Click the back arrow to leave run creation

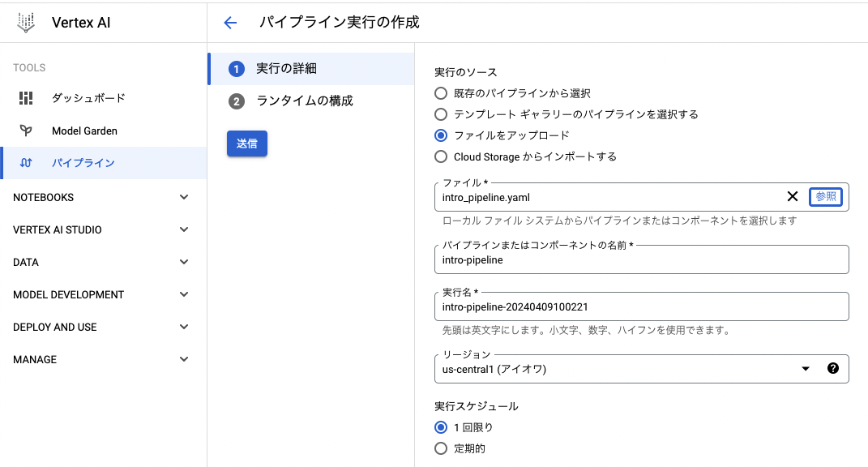tap(229, 23)
